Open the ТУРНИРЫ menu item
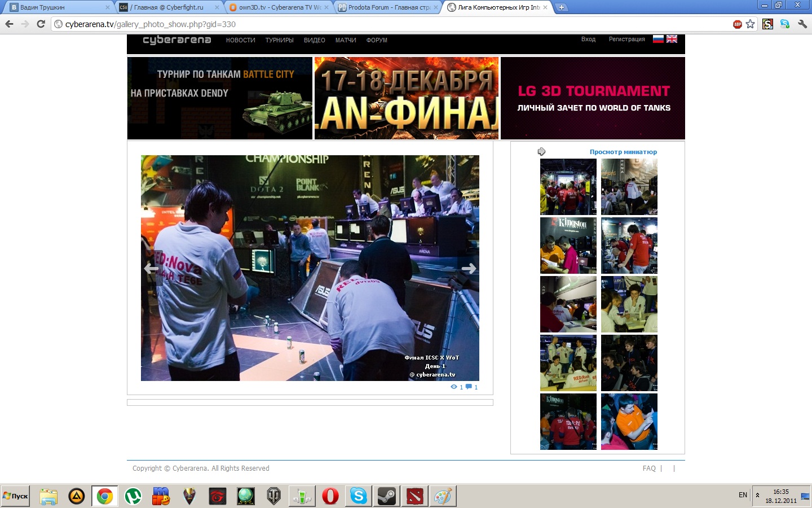 [x=280, y=40]
